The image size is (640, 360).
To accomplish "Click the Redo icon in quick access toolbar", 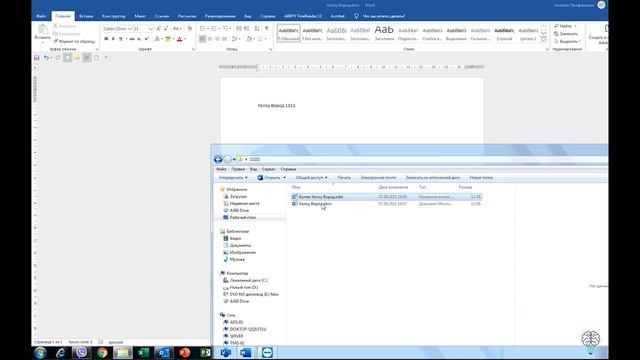I will 58,58.
